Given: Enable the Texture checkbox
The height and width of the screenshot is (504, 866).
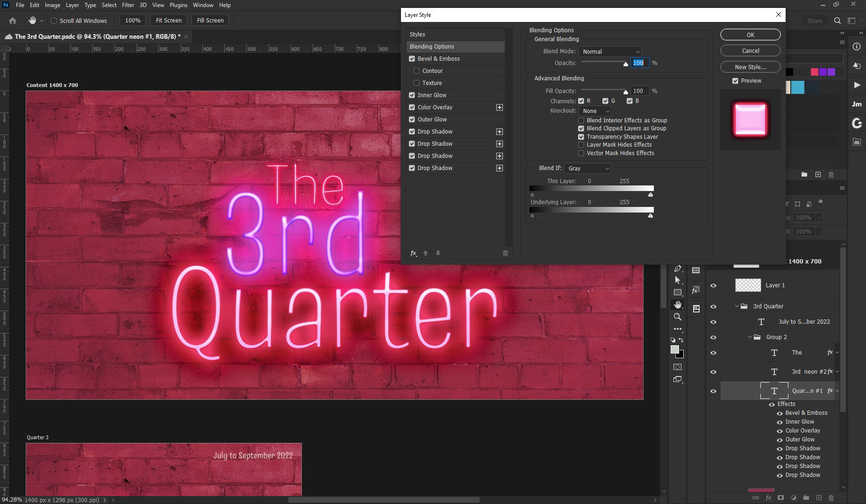Looking at the screenshot, I should (416, 83).
